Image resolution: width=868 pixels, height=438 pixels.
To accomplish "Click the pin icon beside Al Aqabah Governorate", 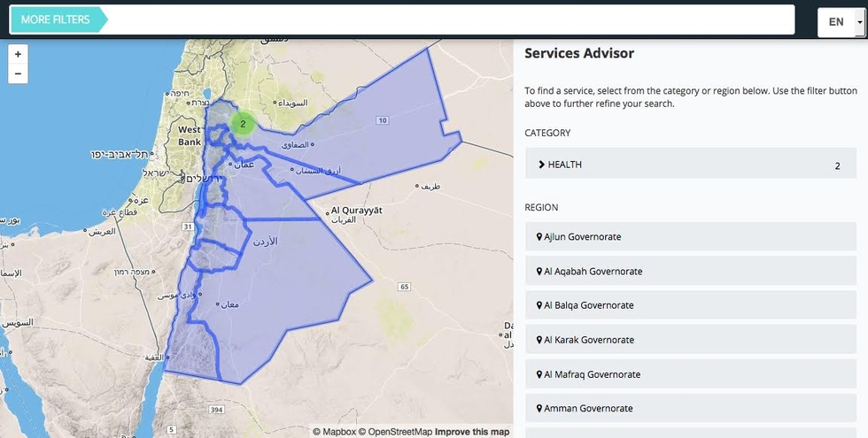I will click(539, 272).
